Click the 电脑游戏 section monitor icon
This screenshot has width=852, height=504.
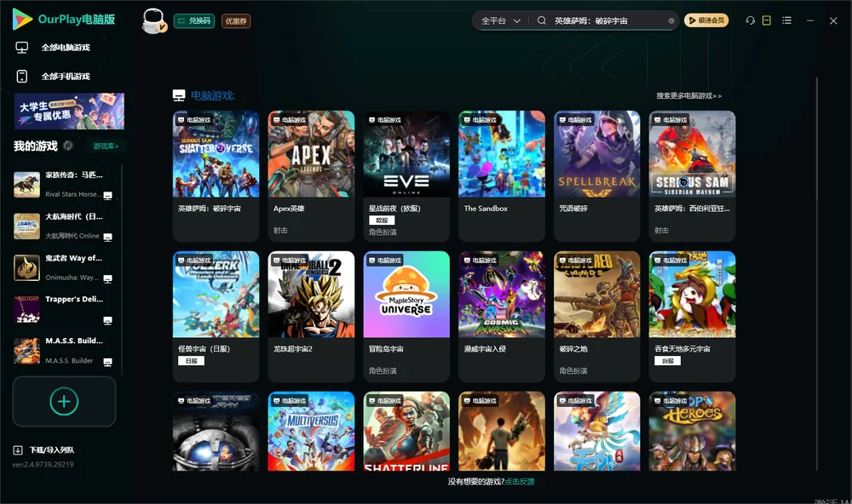(179, 95)
